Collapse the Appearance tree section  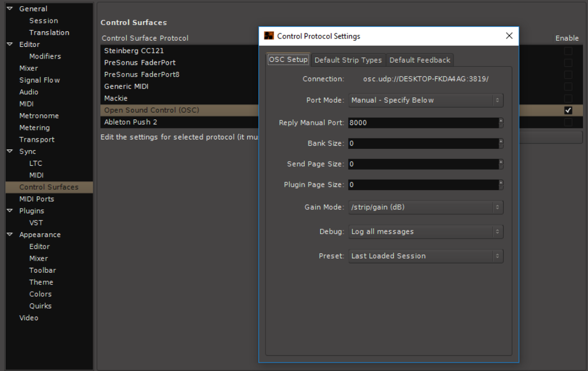8,235
